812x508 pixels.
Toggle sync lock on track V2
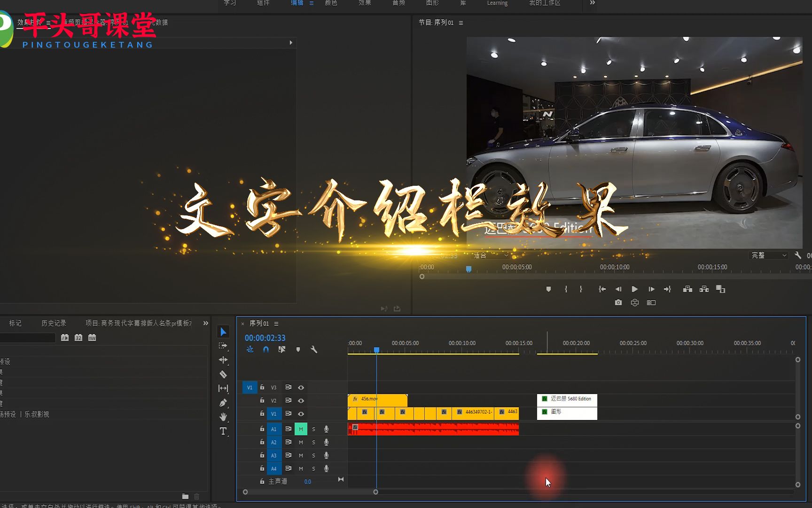click(x=289, y=400)
